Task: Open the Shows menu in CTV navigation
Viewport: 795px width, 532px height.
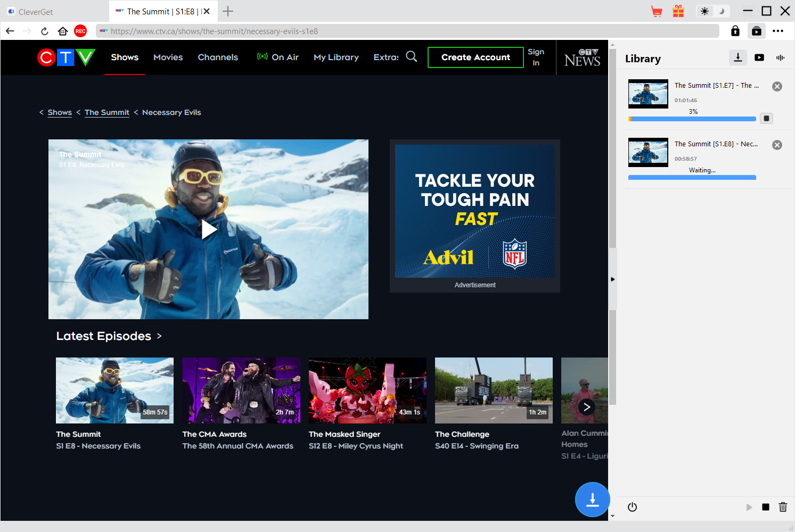Action: [x=125, y=57]
